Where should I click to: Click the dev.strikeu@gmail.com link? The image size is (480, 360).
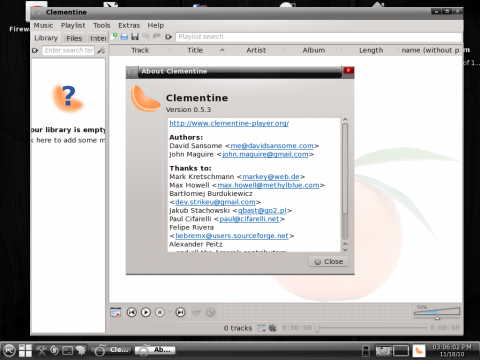tap(215, 202)
